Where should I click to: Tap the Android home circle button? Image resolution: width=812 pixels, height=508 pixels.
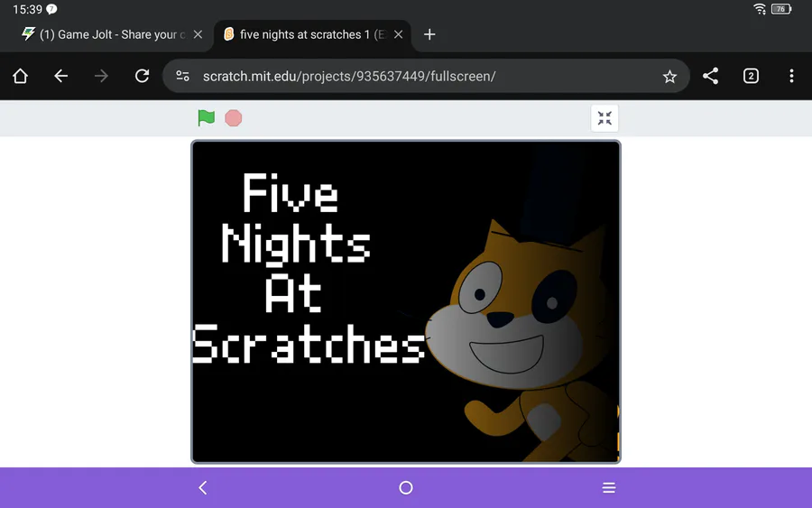(406, 488)
